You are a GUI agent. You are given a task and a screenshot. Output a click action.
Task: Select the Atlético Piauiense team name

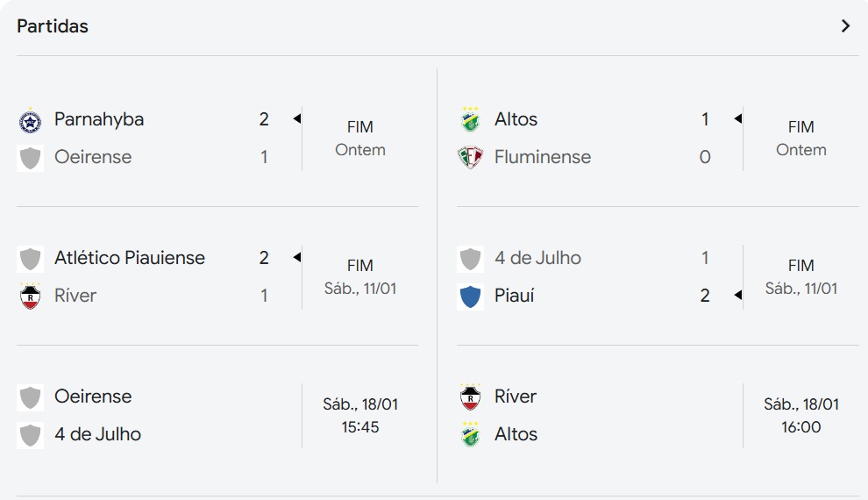(130, 258)
